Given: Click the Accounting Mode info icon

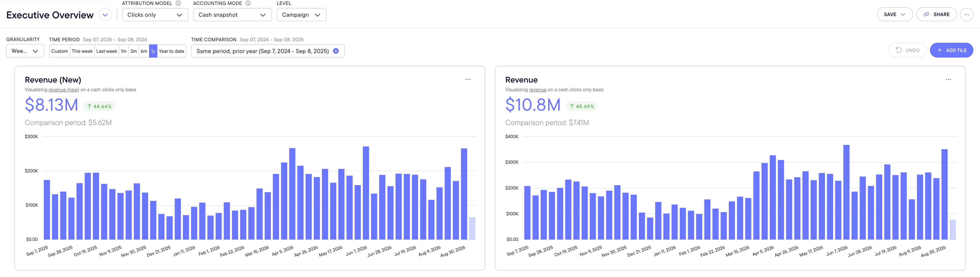Looking at the screenshot, I should pyautogui.click(x=248, y=3).
